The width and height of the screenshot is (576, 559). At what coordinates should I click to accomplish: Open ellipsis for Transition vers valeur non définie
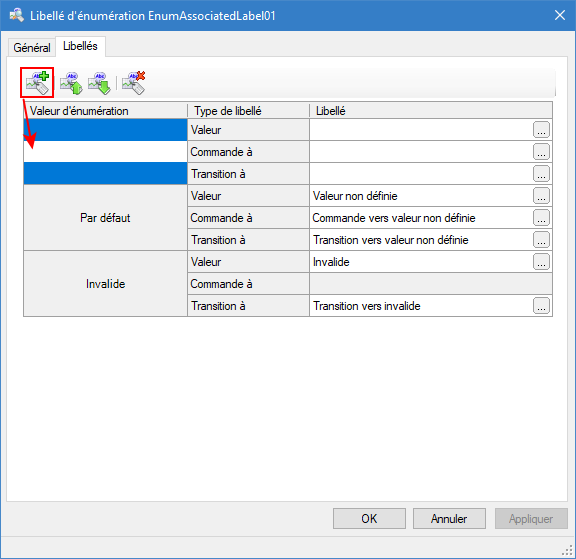(x=541, y=240)
